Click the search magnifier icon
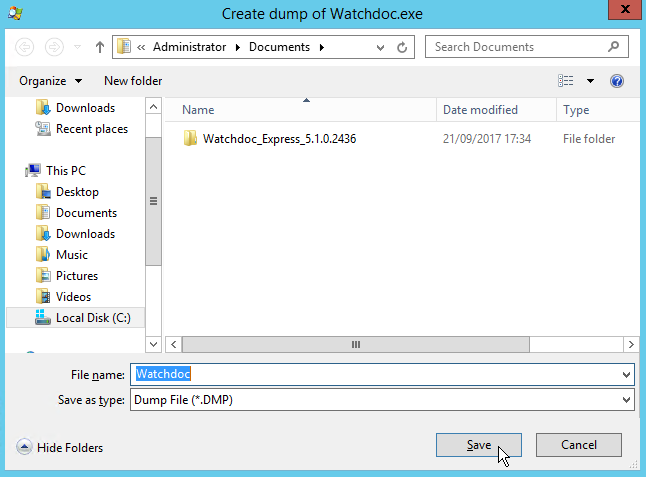The height and width of the screenshot is (477, 646). click(613, 47)
